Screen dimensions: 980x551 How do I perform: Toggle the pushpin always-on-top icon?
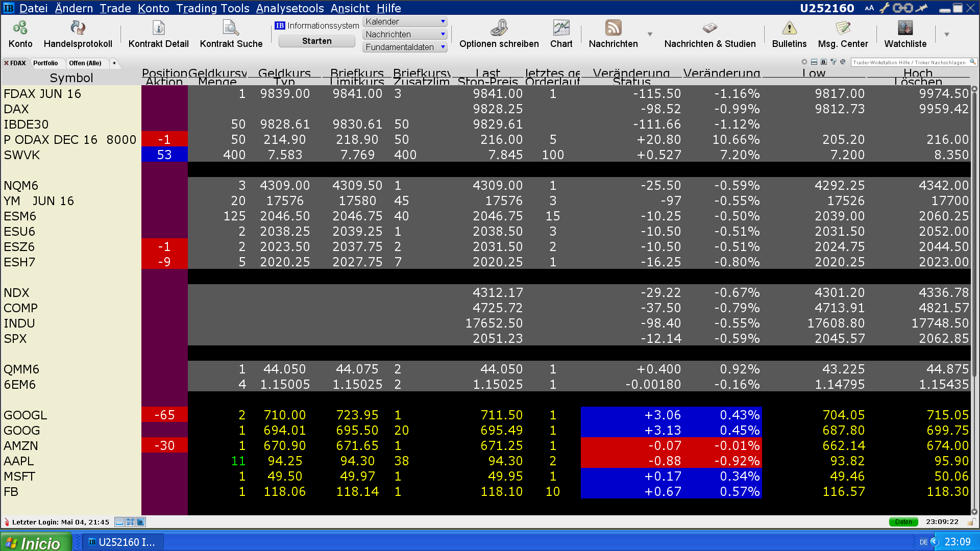click(x=922, y=8)
